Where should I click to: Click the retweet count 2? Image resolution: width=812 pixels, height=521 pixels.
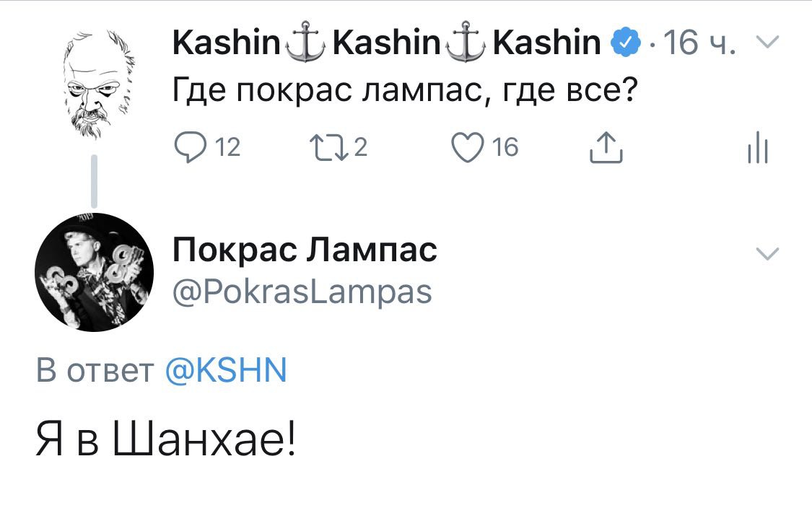[361, 148]
